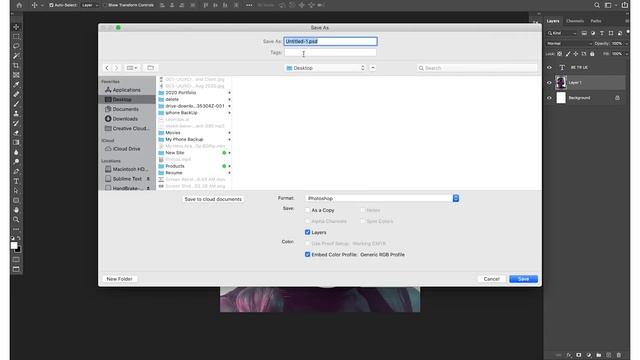This screenshot has width=640, height=360.
Task: Open the Opacity value dropdown
Action: [627, 43]
